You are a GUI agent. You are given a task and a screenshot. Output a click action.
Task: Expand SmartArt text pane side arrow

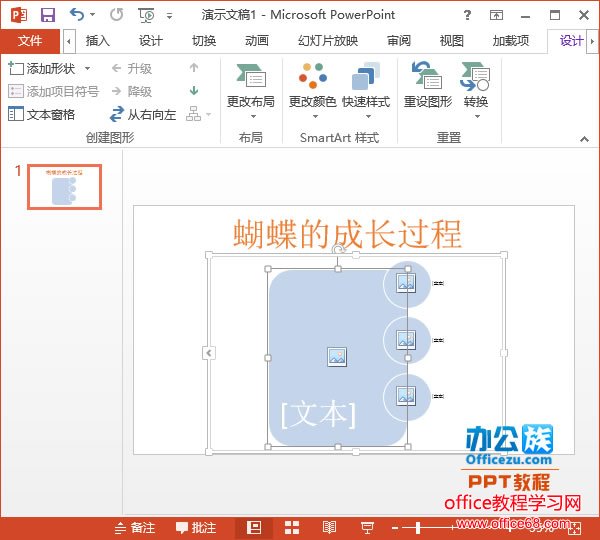tap(209, 353)
